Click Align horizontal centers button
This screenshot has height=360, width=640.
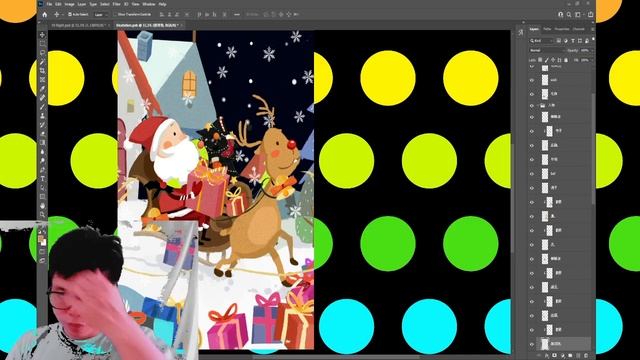pyautogui.click(x=169, y=14)
